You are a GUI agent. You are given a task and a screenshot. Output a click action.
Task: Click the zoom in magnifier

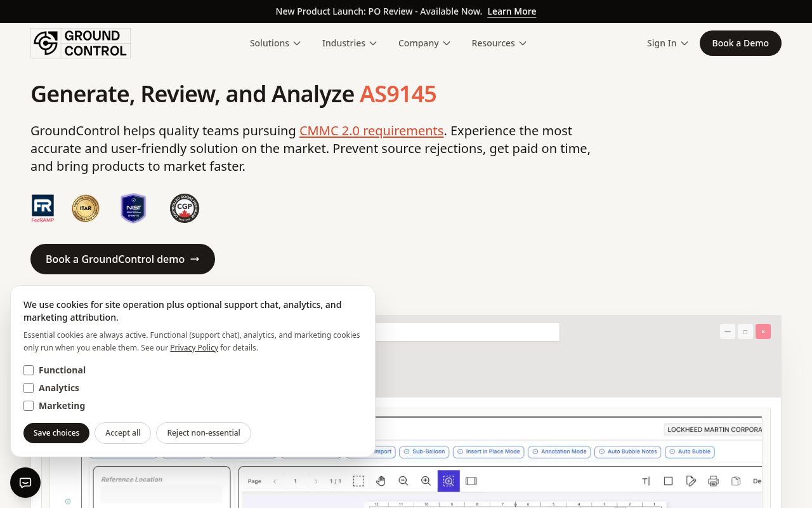[426, 481]
